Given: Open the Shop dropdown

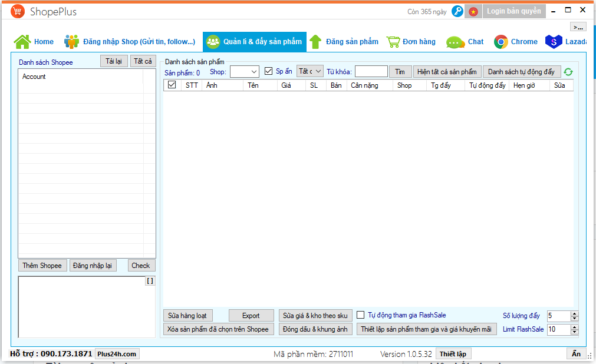Looking at the screenshot, I should click(245, 72).
